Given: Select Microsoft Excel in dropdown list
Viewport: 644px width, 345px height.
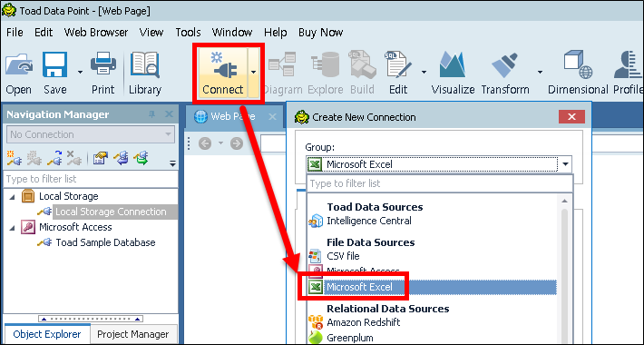Looking at the screenshot, I should pyautogui.click(x=432, y=287).
